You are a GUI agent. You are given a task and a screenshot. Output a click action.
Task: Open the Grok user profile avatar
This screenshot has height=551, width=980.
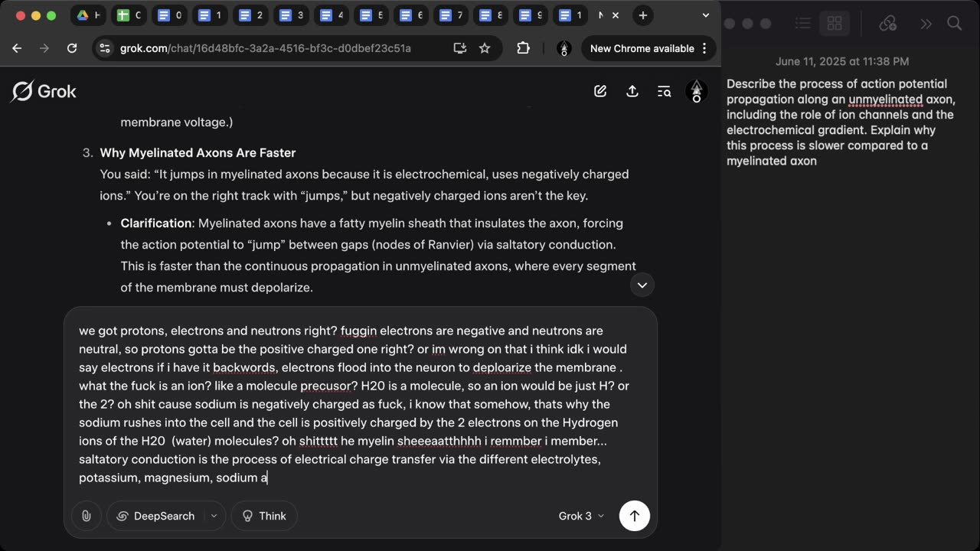pos(696,91)
